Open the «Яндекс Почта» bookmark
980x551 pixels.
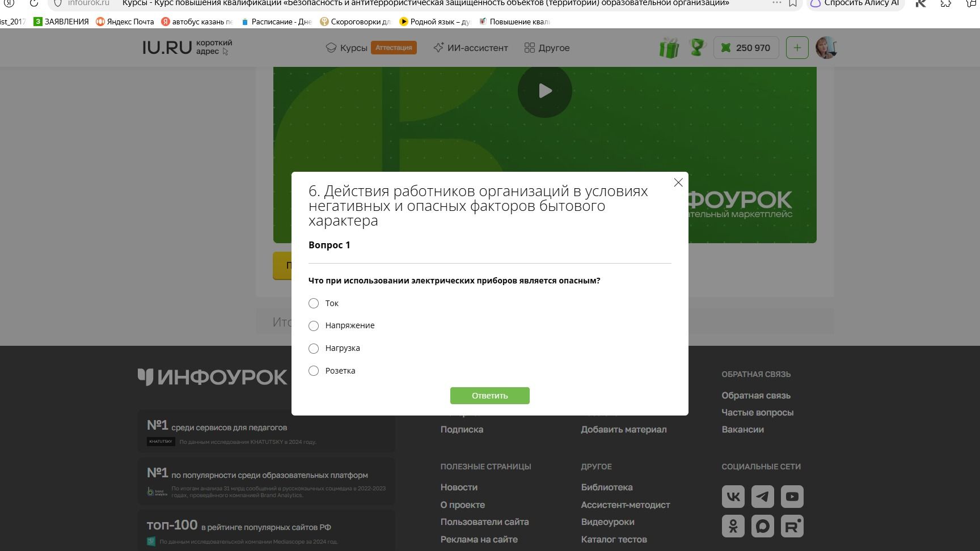[125, 22]
